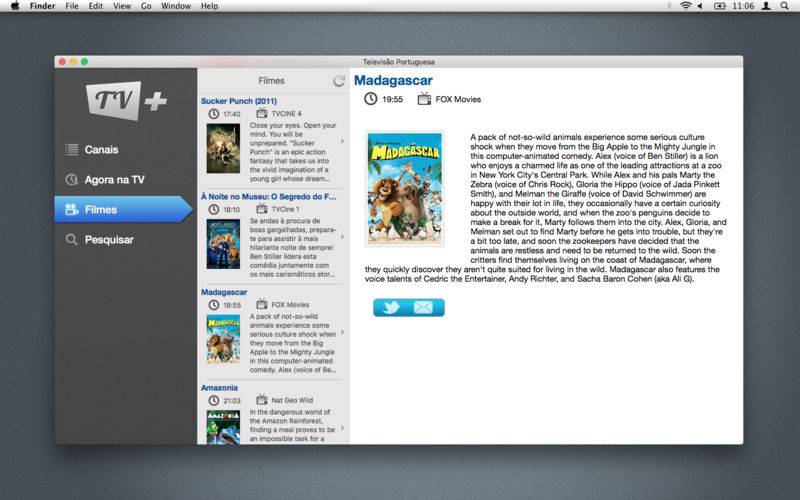The image size is (800, 500).
Task: Open the View menu
Action: click(x=122, y=6)
